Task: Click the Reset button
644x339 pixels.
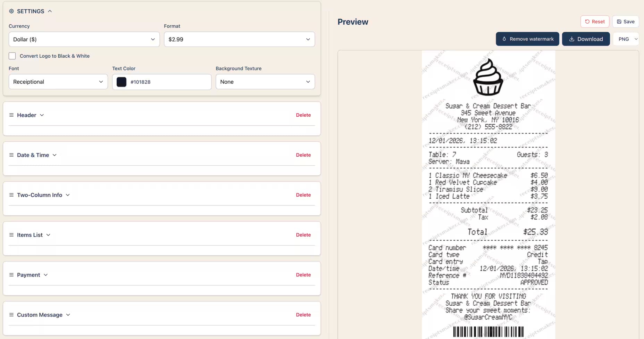Action: point(595,22)
